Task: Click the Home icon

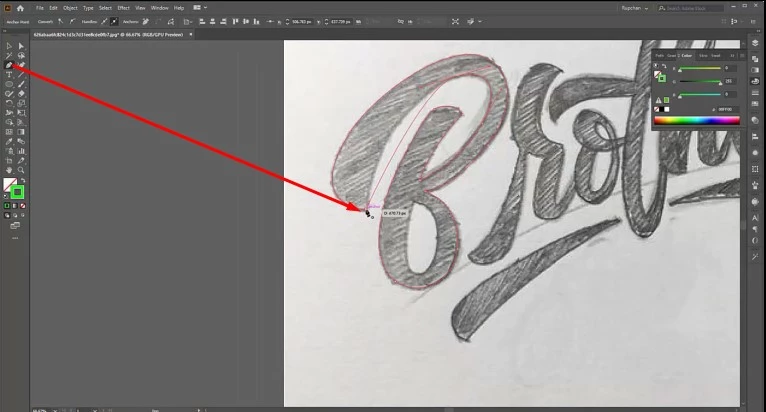Action: [x=20, y=8]
